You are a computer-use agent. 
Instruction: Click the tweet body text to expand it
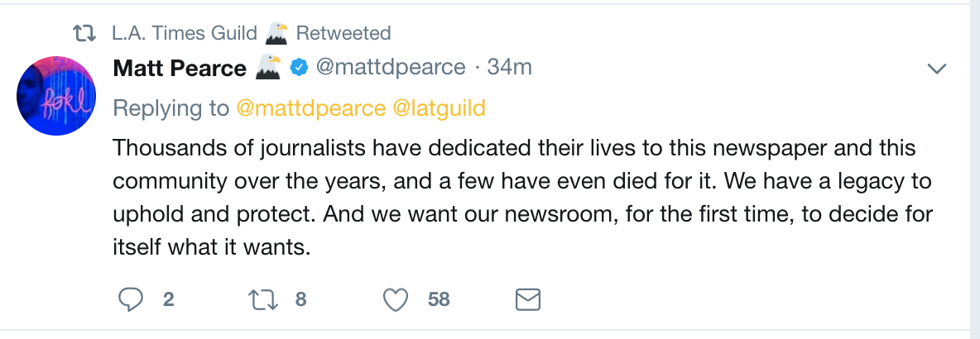pyautogui.click(x=521, y=197)
